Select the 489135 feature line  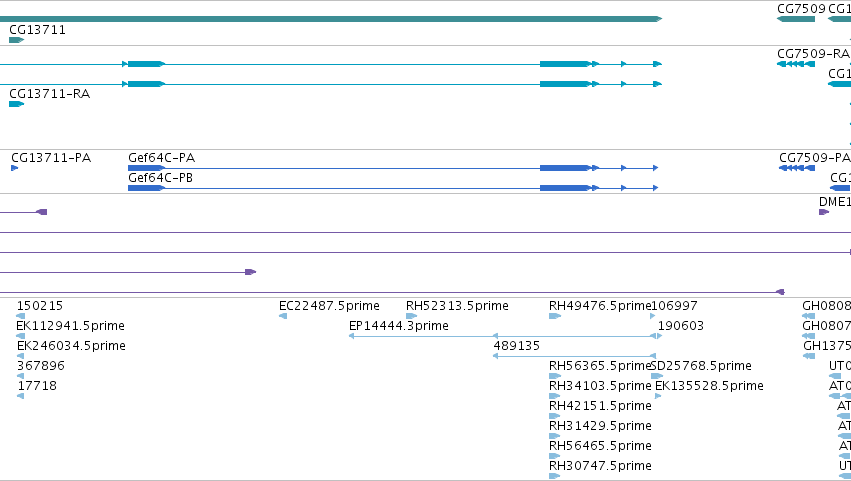[574, 356]
